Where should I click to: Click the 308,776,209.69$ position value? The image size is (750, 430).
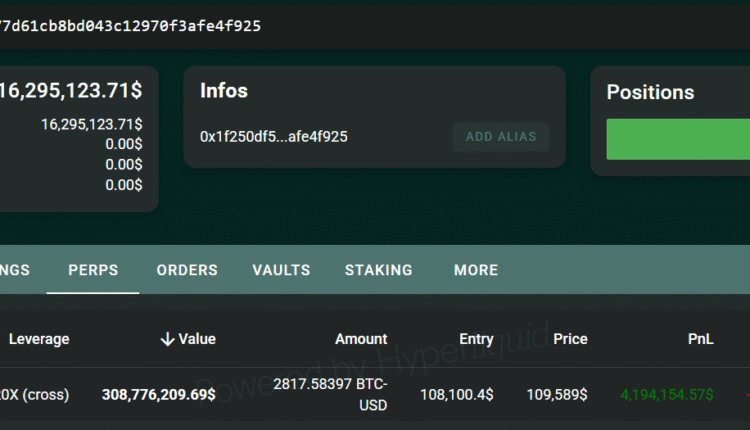(158, 395)
